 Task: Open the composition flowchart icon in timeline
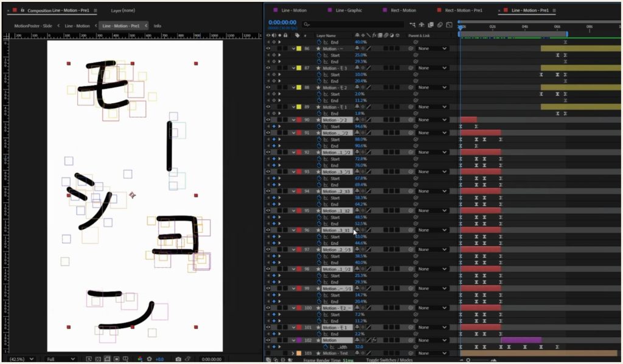point(413,25)
